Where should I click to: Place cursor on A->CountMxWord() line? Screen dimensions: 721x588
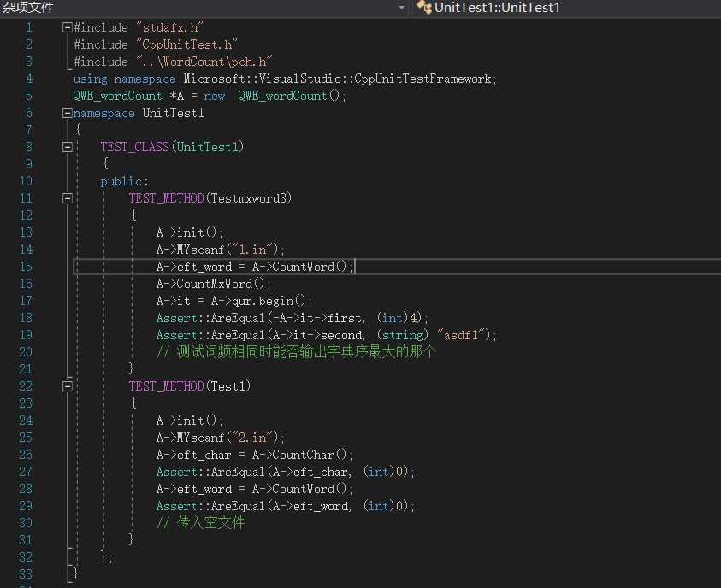pos(213,284)
